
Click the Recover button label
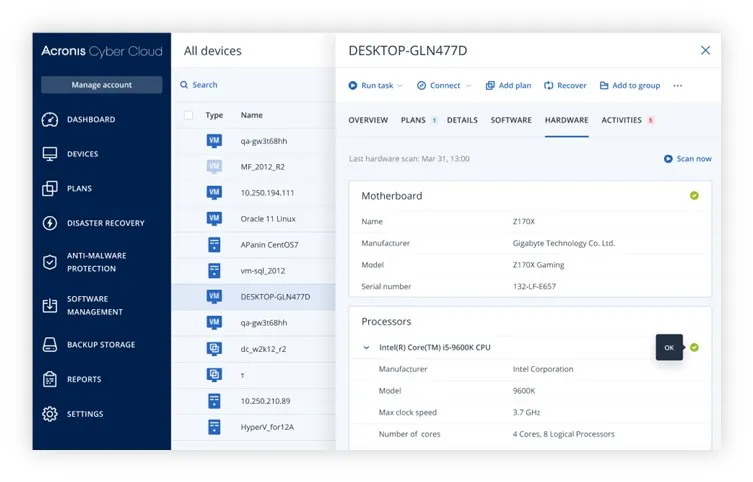click(571, 85)
